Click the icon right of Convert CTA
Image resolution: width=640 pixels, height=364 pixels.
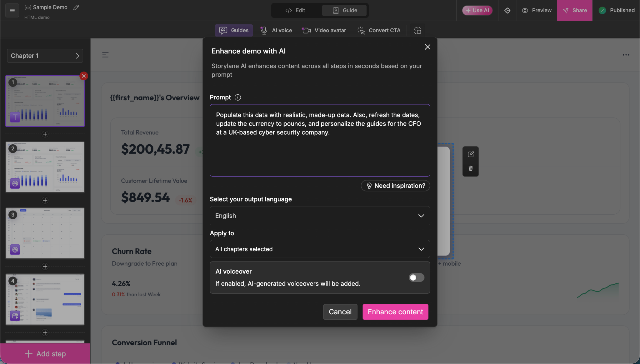click(x=417, y=30)
